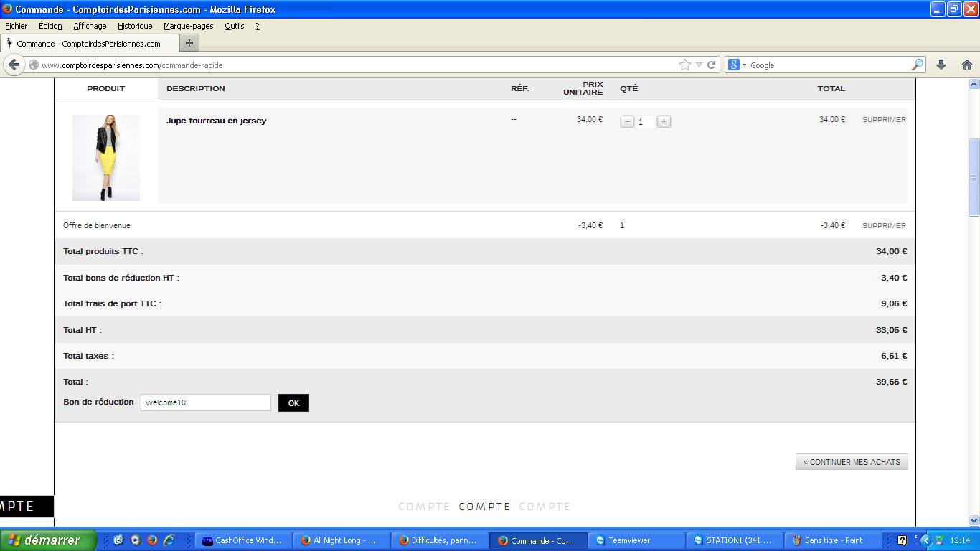This screenshot has height=551, width=980.
Task: Click the 12:14 taskbar clock
Action: pyautogui.click(x=960, y=540)
